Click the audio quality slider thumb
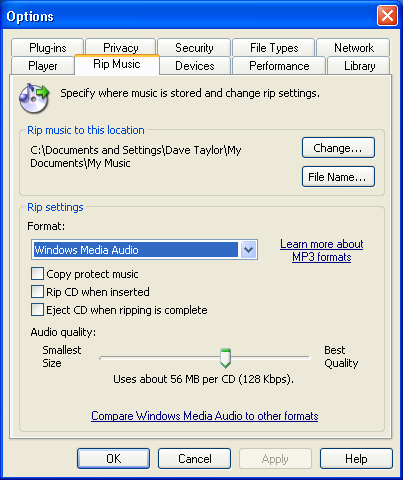Screen dimensions: 403x480 [x=225, y=358]
